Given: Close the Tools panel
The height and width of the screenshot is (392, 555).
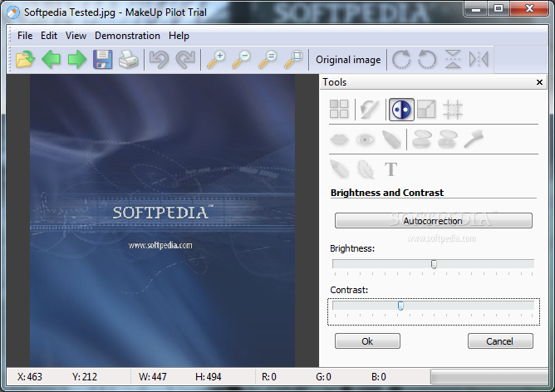Looking at the screenshot, I should point(539,82).
